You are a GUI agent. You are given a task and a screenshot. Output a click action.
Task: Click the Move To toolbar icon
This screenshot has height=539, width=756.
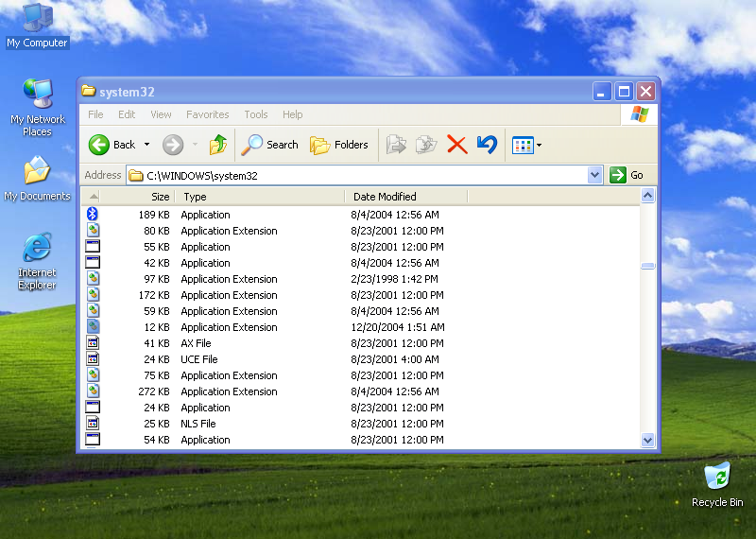click(396, 145)
